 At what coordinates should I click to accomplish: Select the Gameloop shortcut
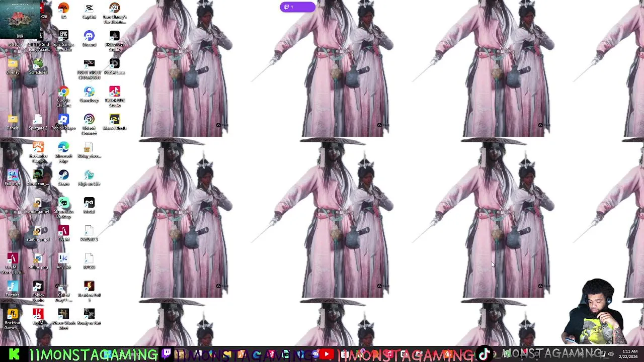(89, 94)
